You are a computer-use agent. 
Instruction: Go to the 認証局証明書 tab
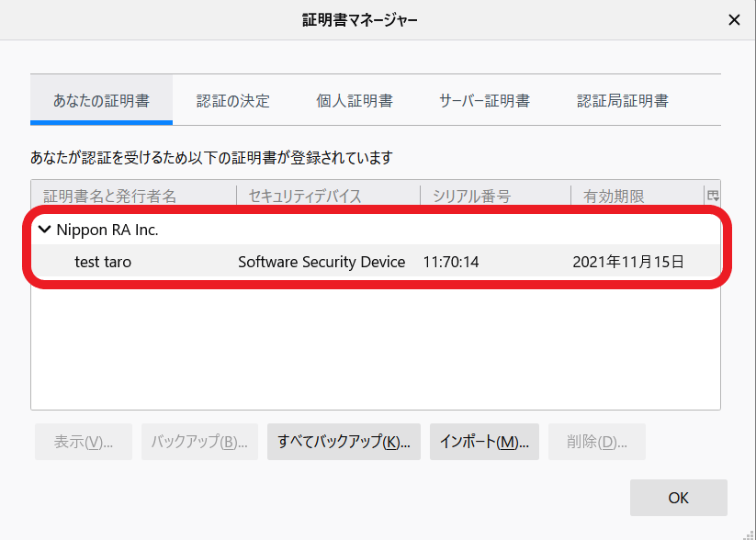623,101
